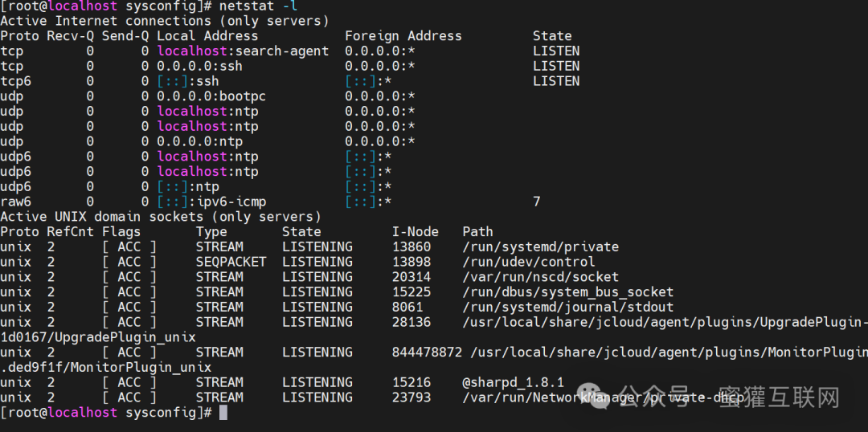Click the terminal cursor at the last prompt
Screen dimensions: 868x432
pyautogui.click(x=223, y=413)
